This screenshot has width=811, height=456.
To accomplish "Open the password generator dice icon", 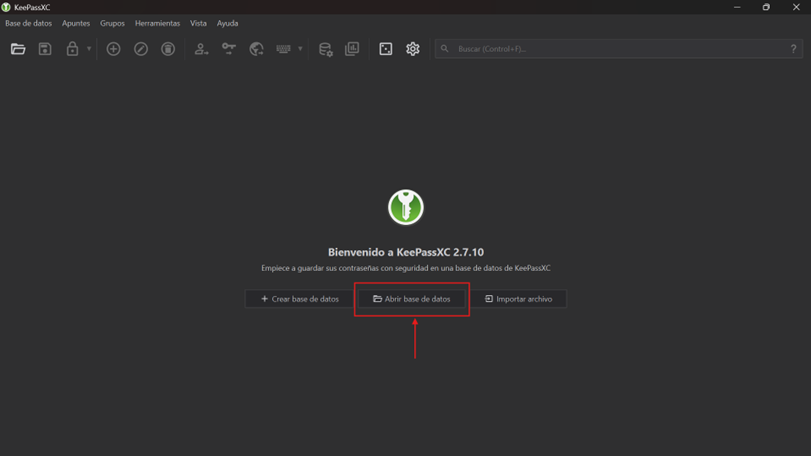I will [386, 49].
